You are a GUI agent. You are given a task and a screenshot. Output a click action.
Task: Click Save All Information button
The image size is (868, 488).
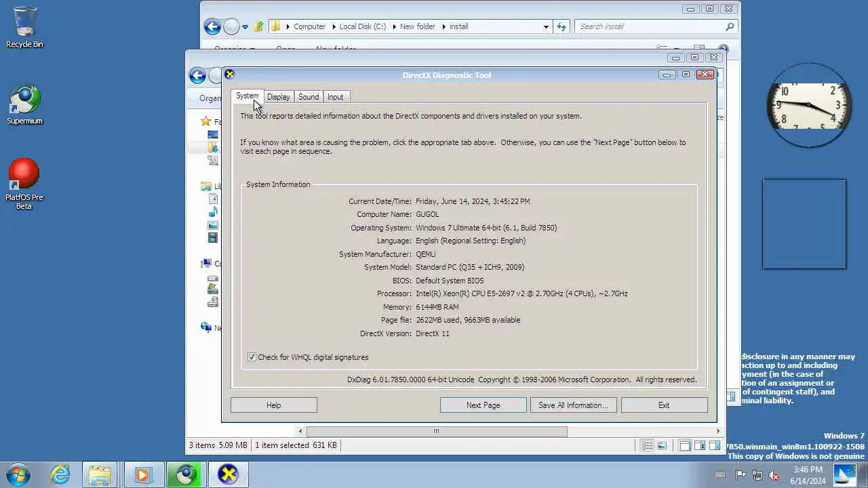click(574, 405)
